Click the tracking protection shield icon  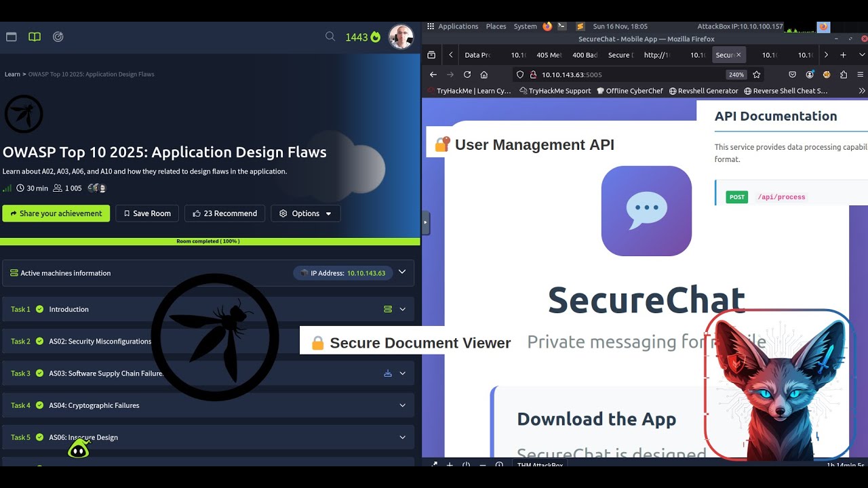(520, 75)
